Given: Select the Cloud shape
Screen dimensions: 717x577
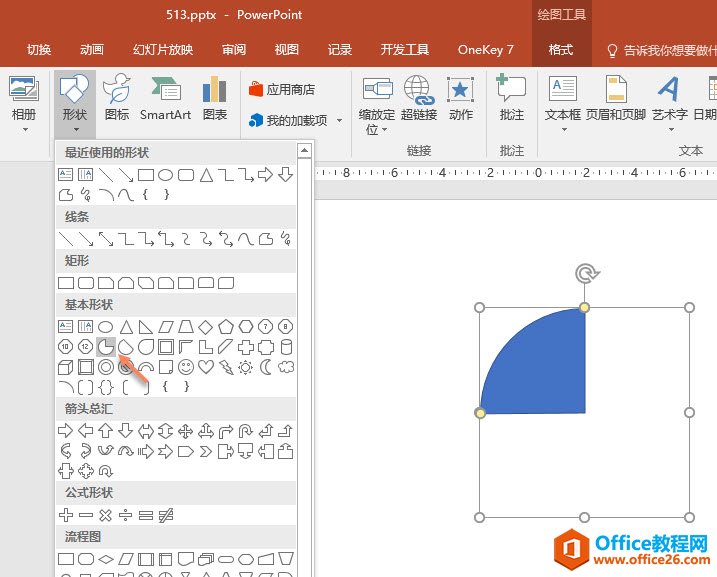Looking at the screenshot, I should click(x=286, y=367).
